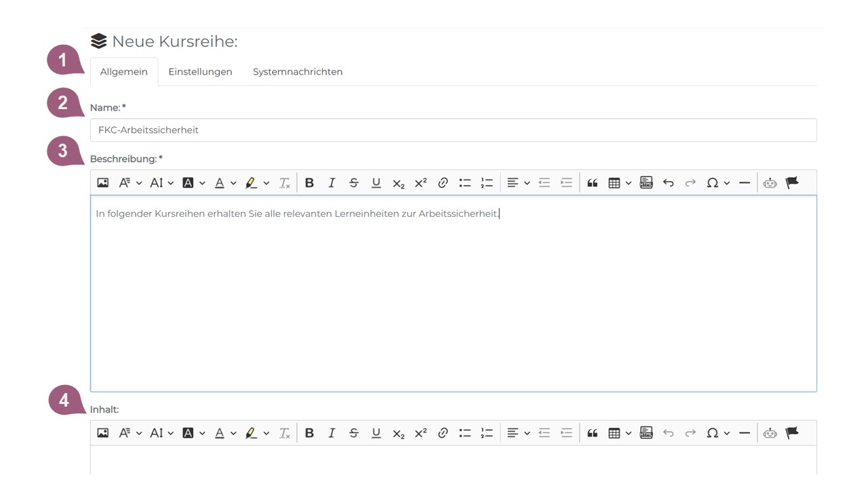This screenshot has width=868, height=488.
Task: Click the link icon in Beschreibung toolbar
Action: pyautogui.click(x=443, y=183)
